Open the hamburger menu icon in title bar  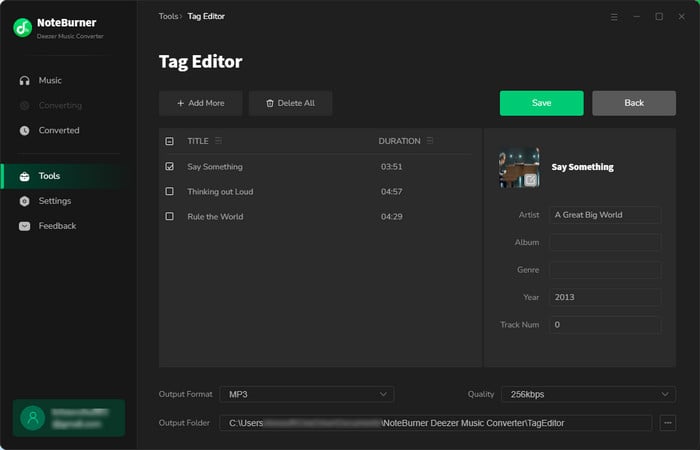click(x=613, y=16)
